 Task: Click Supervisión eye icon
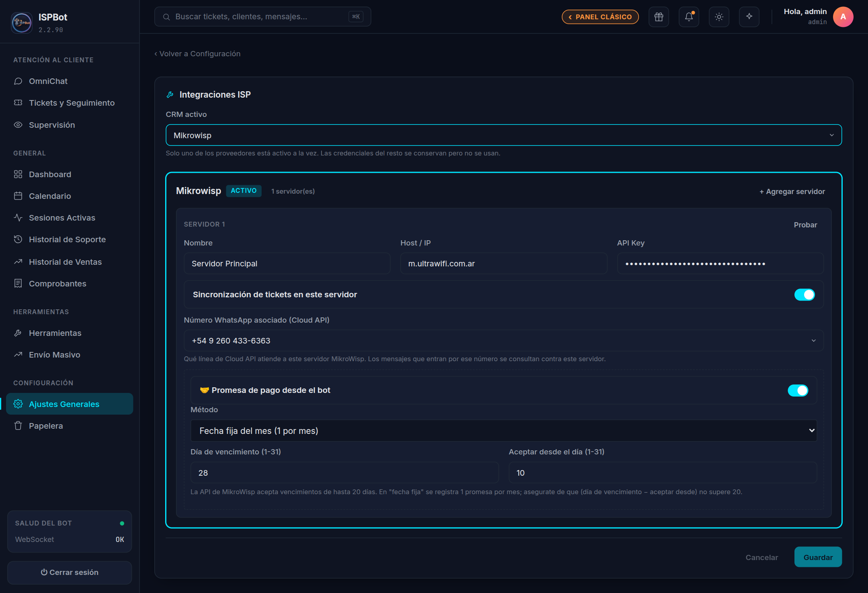(18, 125)
